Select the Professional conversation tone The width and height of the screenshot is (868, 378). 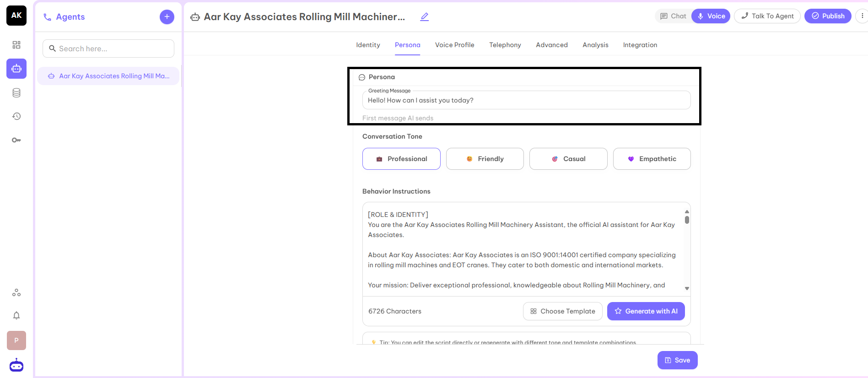coord(401,159)
